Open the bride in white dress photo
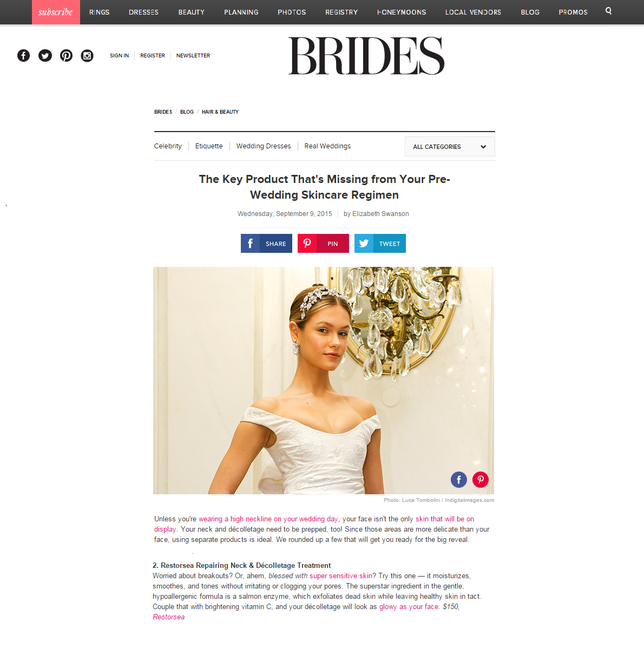Viewport: 644px width, 654px height. point(324,381)
